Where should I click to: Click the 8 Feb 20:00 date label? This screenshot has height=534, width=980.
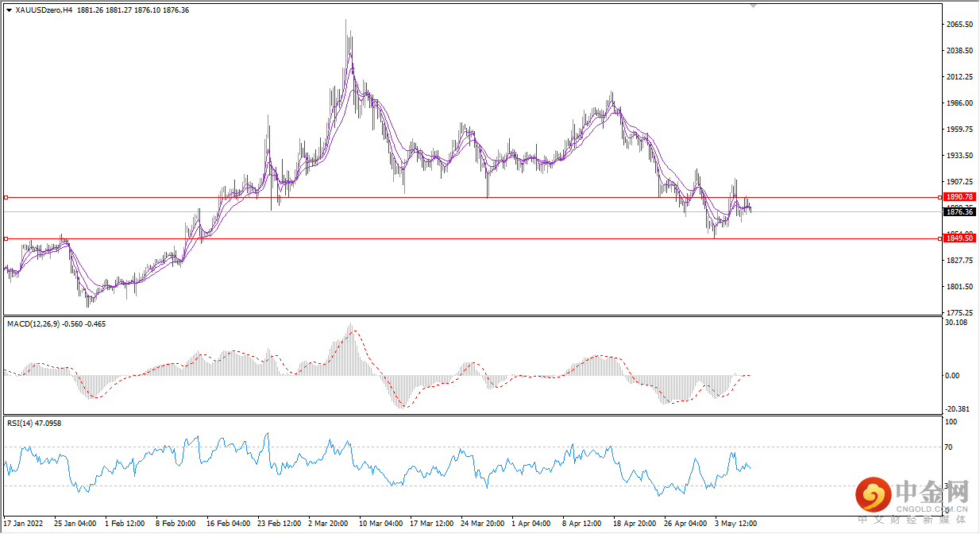tap(175, 524)
